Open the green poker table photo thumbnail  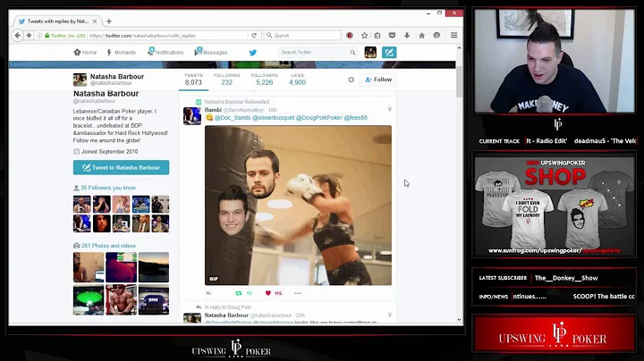[89, 300]
